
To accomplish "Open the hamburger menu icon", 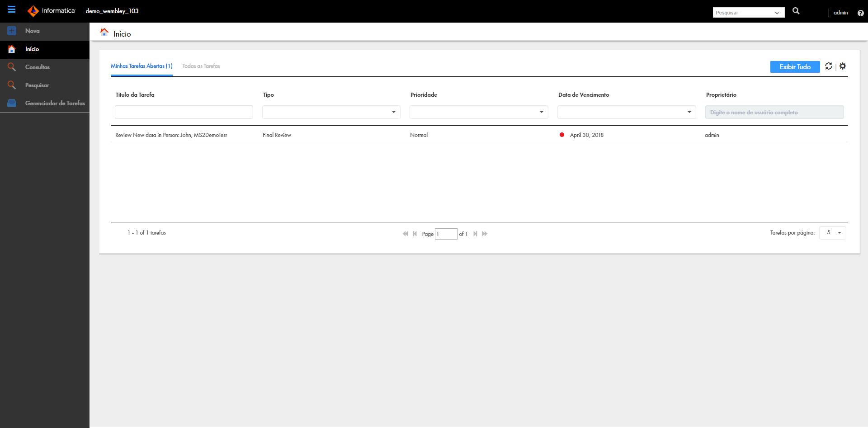I will click(12, 9).
